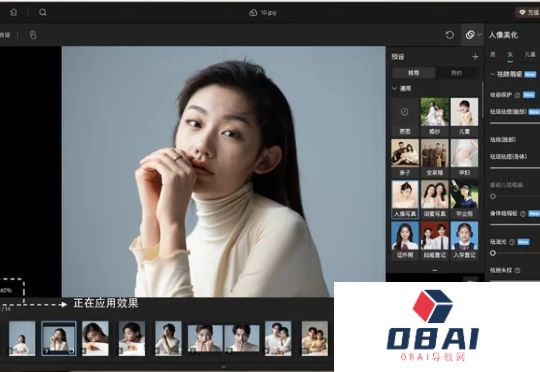Add a new preset with plus icon

tap(475, 56)
